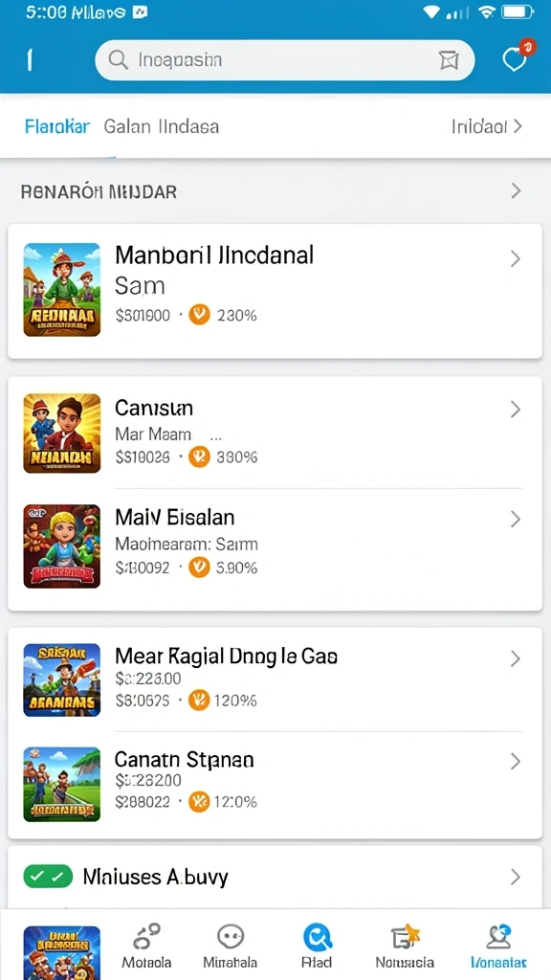The image size is (551, 980).
Task: Tap the icon inside search bar's right end
Action: click(x=449, y=60)
